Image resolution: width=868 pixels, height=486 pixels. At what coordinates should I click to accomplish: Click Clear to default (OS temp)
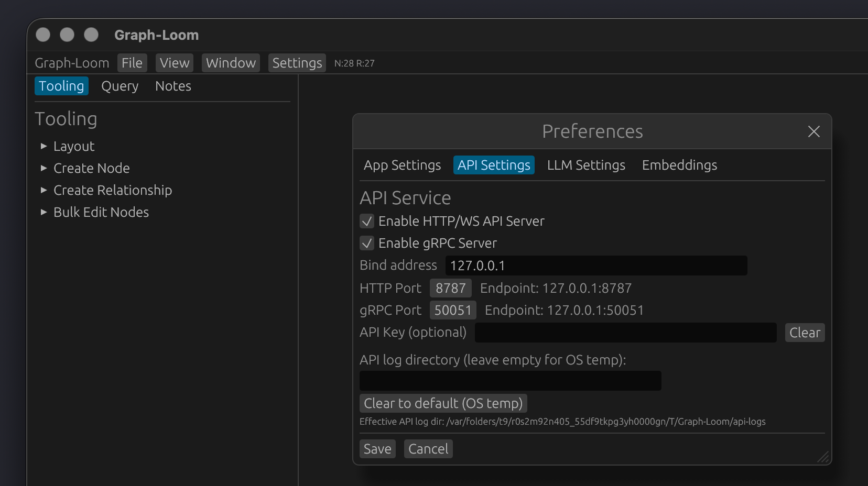(x=443, y=403)
